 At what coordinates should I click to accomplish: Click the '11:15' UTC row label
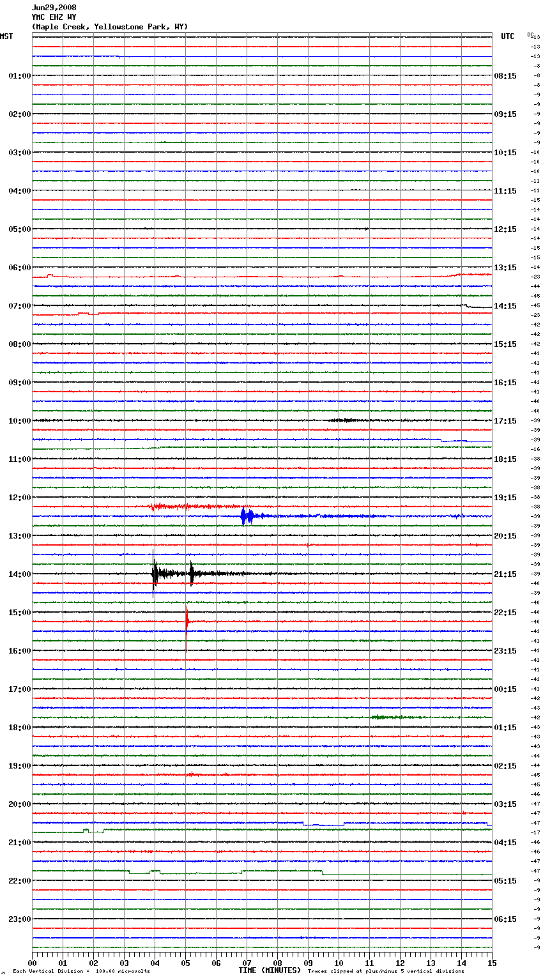point(505,191)
